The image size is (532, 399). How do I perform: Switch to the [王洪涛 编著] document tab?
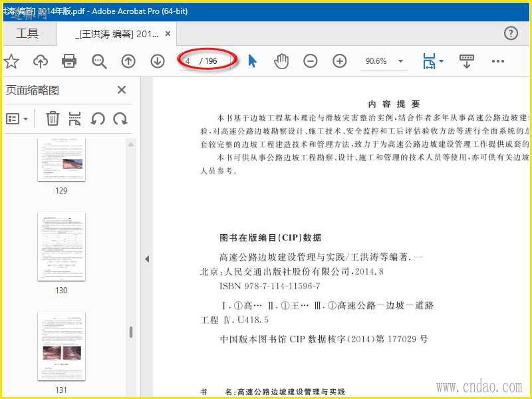pyautogui.click(x=117, y=34)
